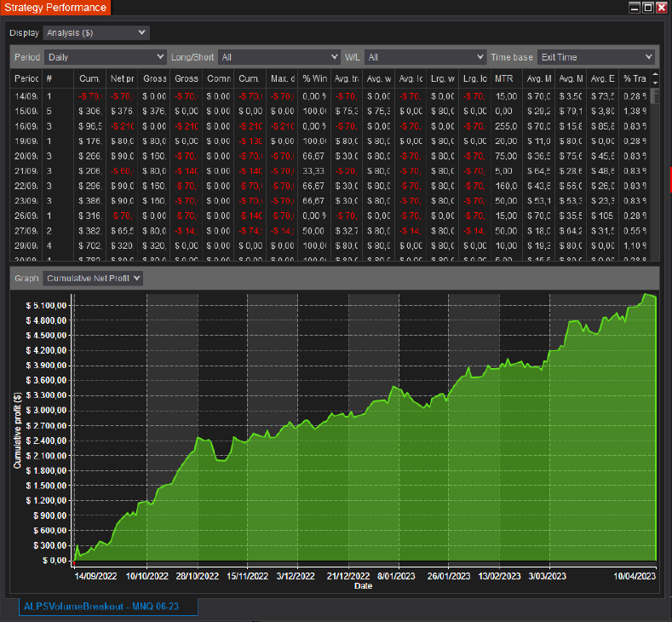The height and width of the screenshot is (622, 672).
Task: Sort by the Period column header
Action: pyautogui.click(x=26, y=78)
